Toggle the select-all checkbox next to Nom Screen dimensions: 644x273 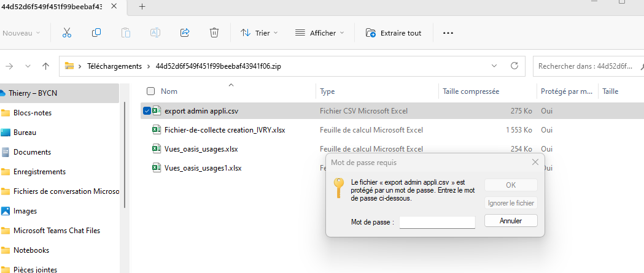pos(150,91)
